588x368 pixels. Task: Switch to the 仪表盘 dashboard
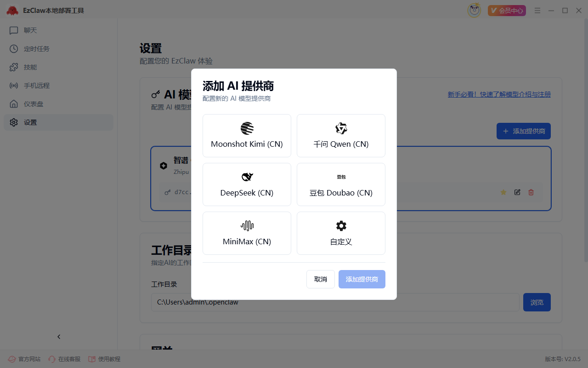(34, 104)
